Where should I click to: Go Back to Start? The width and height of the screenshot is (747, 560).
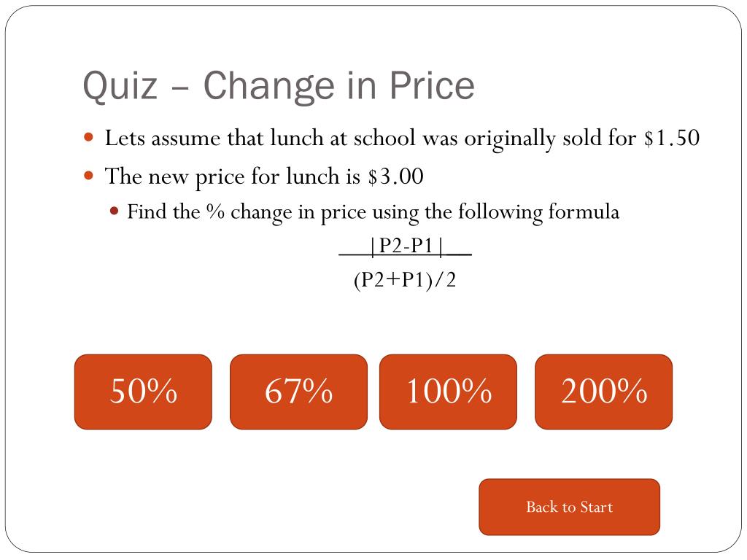(569, 507)
